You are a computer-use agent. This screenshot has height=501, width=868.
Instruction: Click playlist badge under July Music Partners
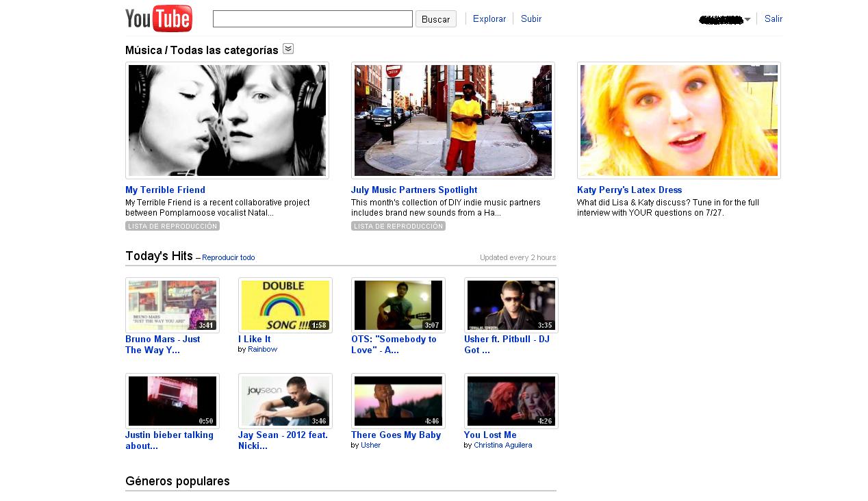tap(398, 226)
